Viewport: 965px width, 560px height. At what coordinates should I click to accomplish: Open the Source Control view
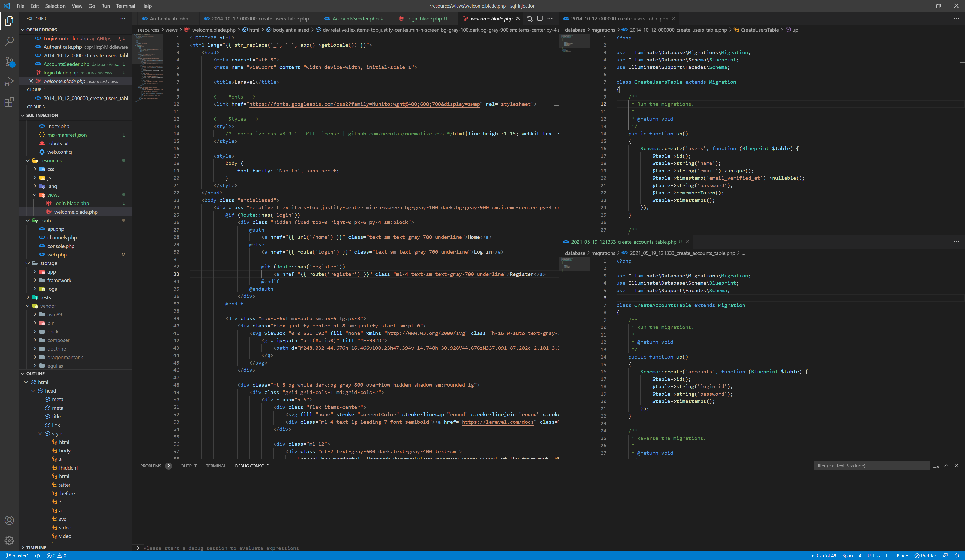(9, 61)
